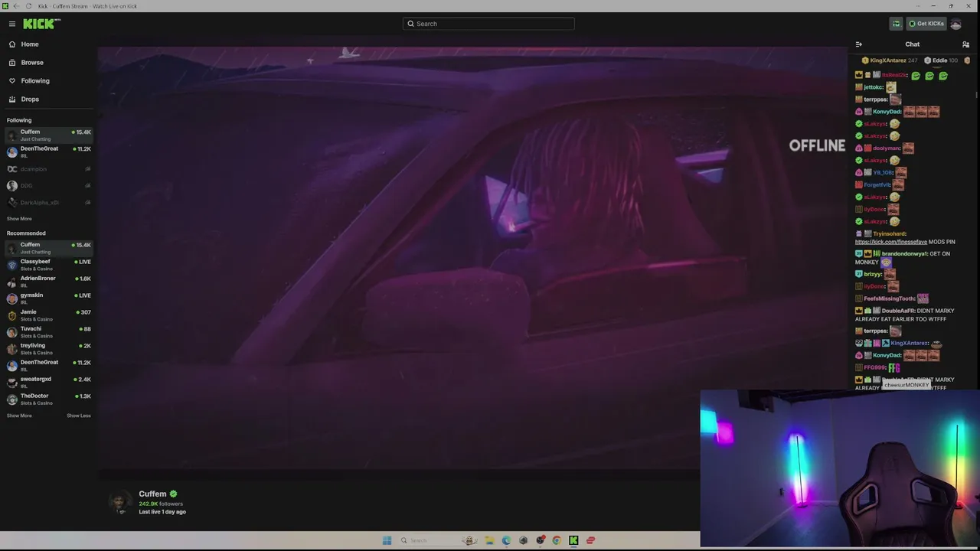This screenshot has height=551, width=980.
Task: Click Forgetfvl username in chat
Action: point(877,185)
